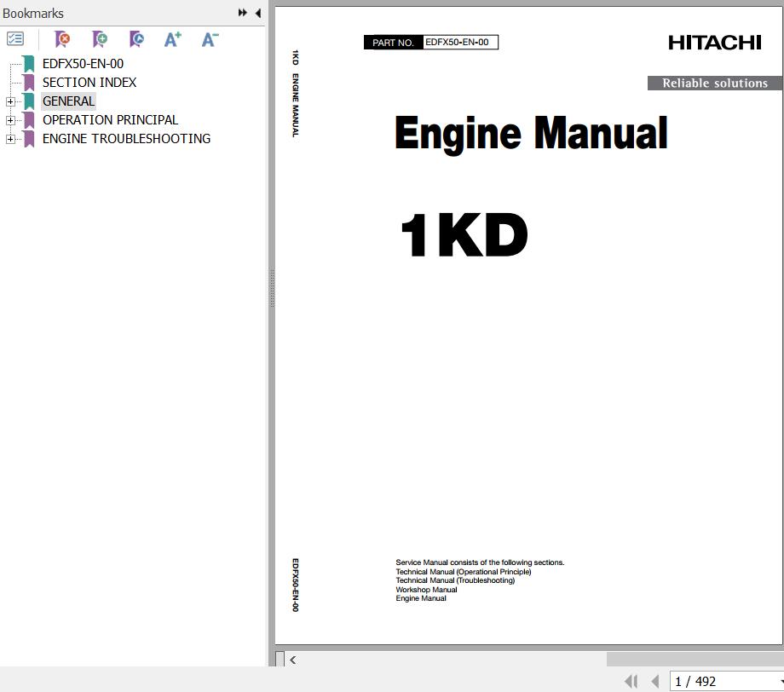Expand the ENGINE TROUBLESHOOTING bookmark
This screenshot has height=692, width=784.
pyautogui.click(x=10, y=139)
